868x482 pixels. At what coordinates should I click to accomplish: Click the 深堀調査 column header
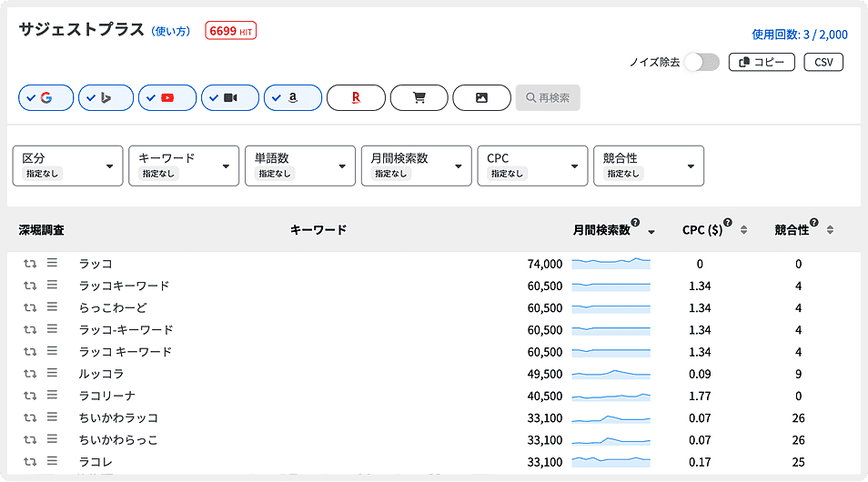pyautogui.click(x=42, y=230)
